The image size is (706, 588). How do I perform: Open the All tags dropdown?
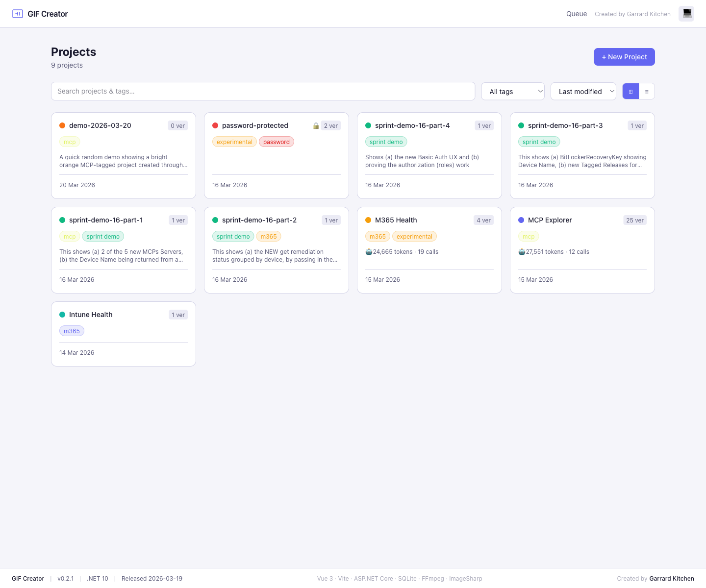point(512,91)
